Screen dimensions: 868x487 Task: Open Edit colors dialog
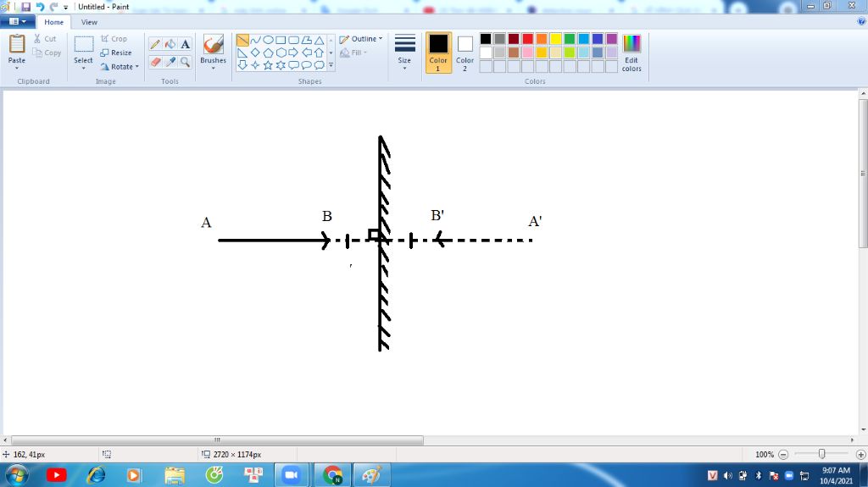click(631, 53)
